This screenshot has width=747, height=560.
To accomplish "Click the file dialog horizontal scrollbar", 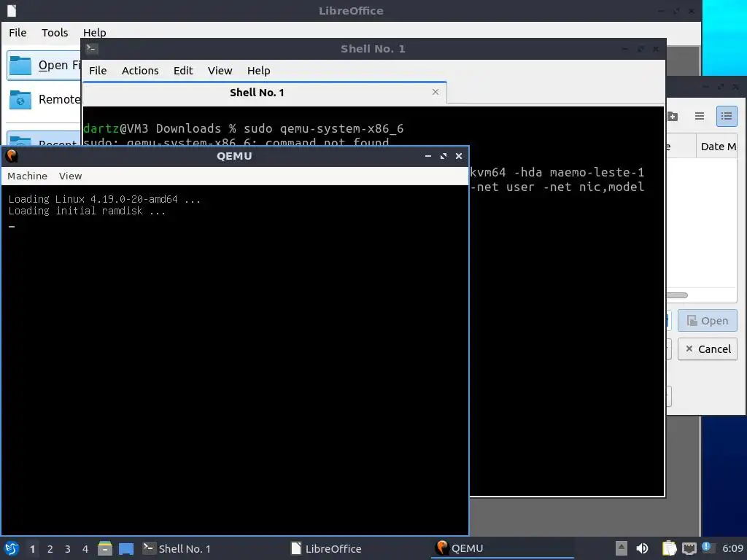I will 677,295.
